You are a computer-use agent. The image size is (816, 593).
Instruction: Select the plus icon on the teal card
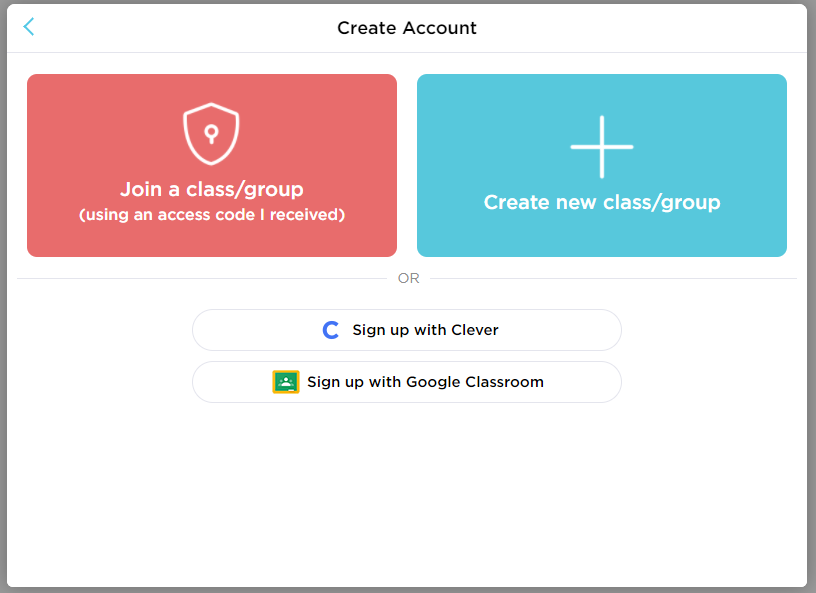tap(601, 146)
